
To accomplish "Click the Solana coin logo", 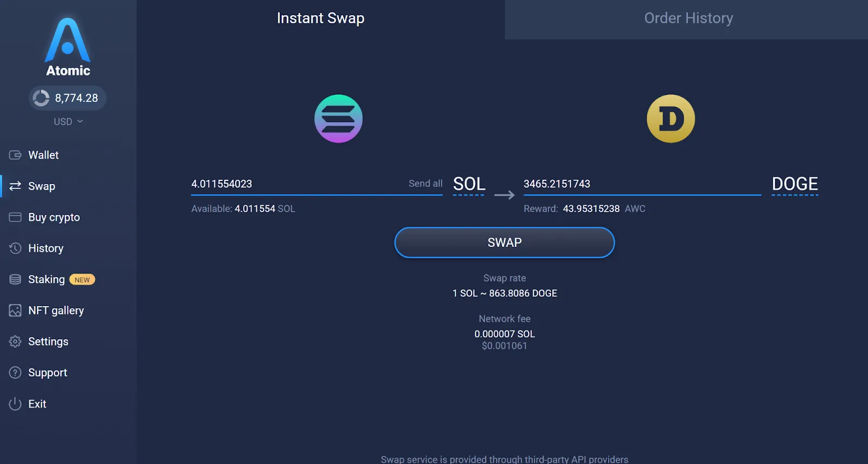I will [x=339, y=119].
